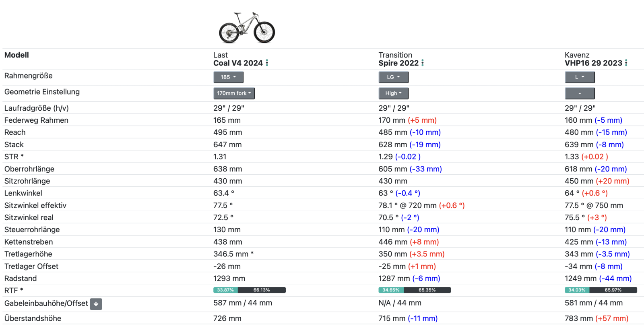644x326 pixels.
Task: Click the 65.35% RTF bar segment
Action: click(x=427, y=290)
